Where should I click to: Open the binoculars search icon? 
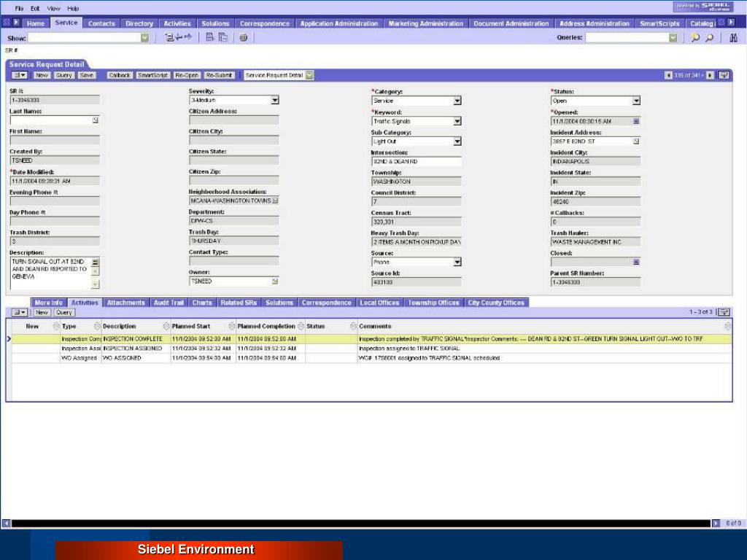pos(733,38)
